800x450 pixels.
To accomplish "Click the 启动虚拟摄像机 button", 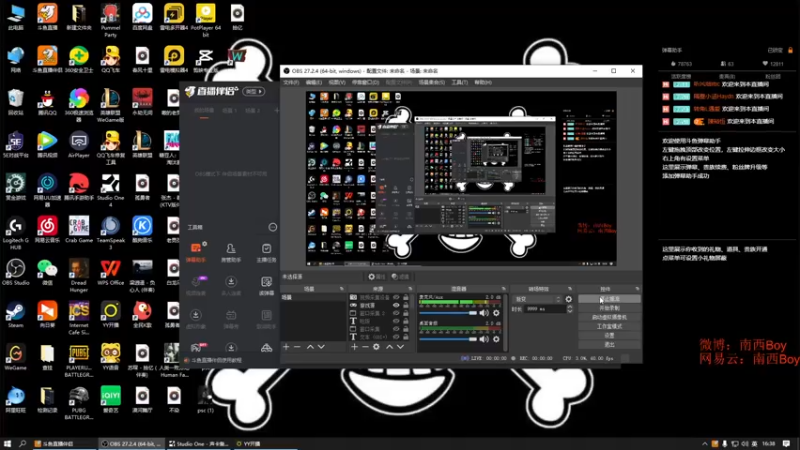I will tap(609, 317).
